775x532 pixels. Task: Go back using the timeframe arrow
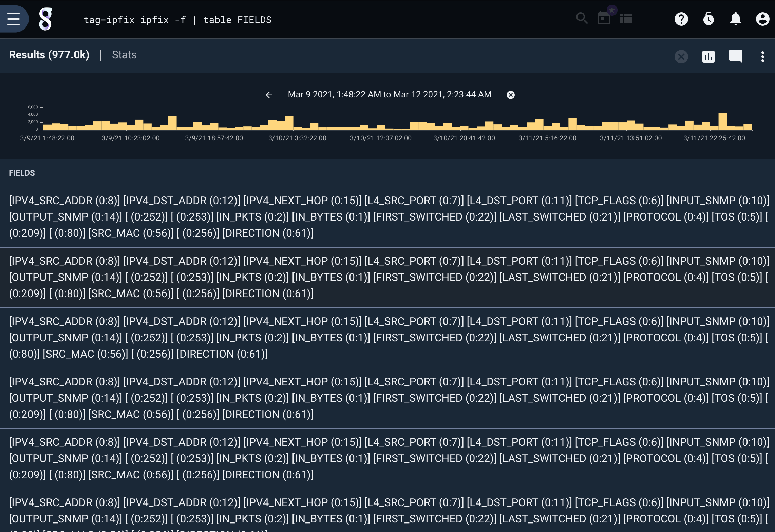pos(269,95)
